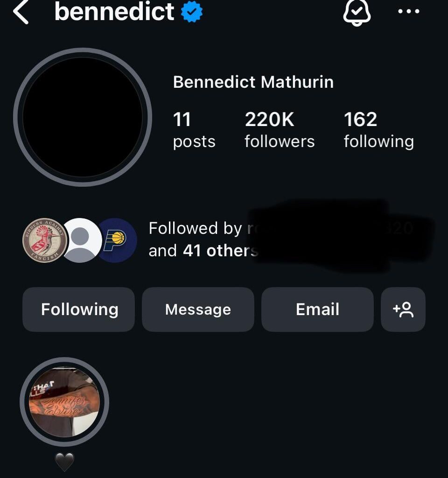
Task: Tap the Pacers logo follower avatar
Action: (x=118, y=240)
